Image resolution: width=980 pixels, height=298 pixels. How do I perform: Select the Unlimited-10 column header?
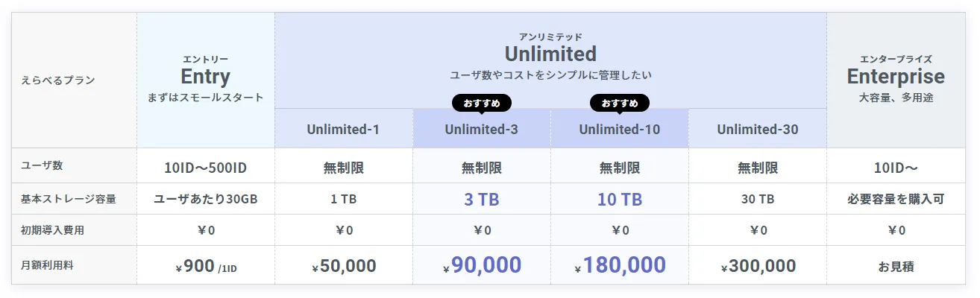click(619, 129)
